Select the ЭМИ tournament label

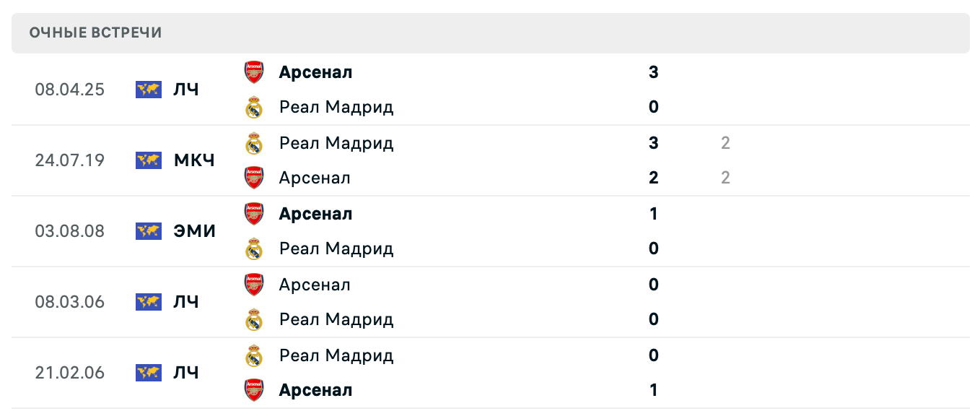[194, 231]
